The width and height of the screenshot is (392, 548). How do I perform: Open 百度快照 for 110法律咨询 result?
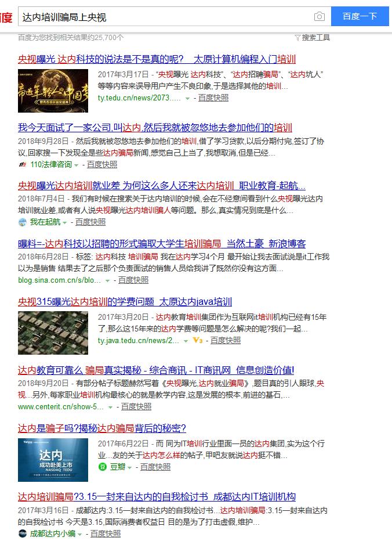point(102,165)
